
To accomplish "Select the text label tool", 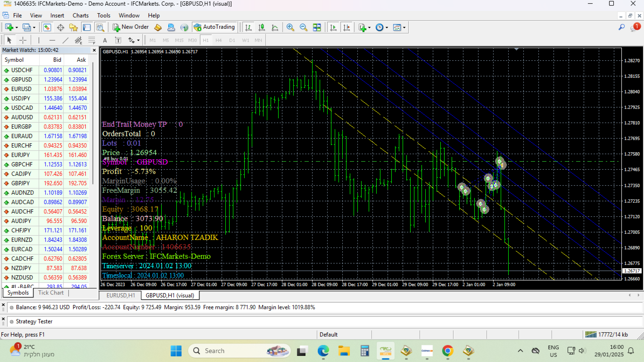I will (x=118, y=40).
